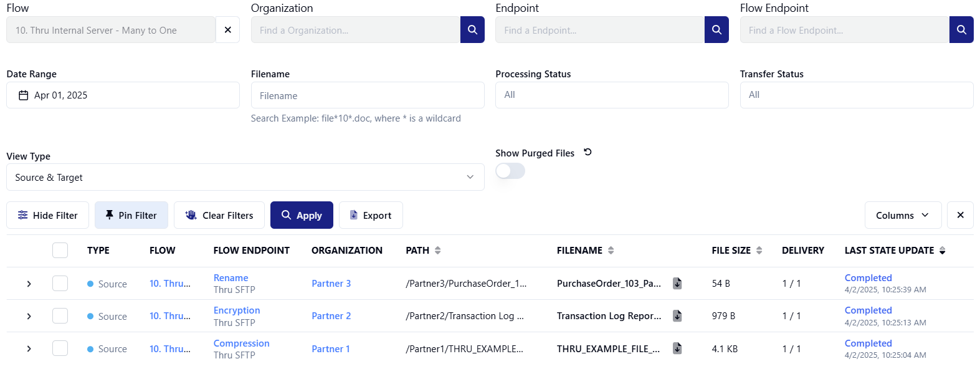The image size is (980, 379).
Task: Download the Transaction Log Report file icon
Action: point(677,316)
